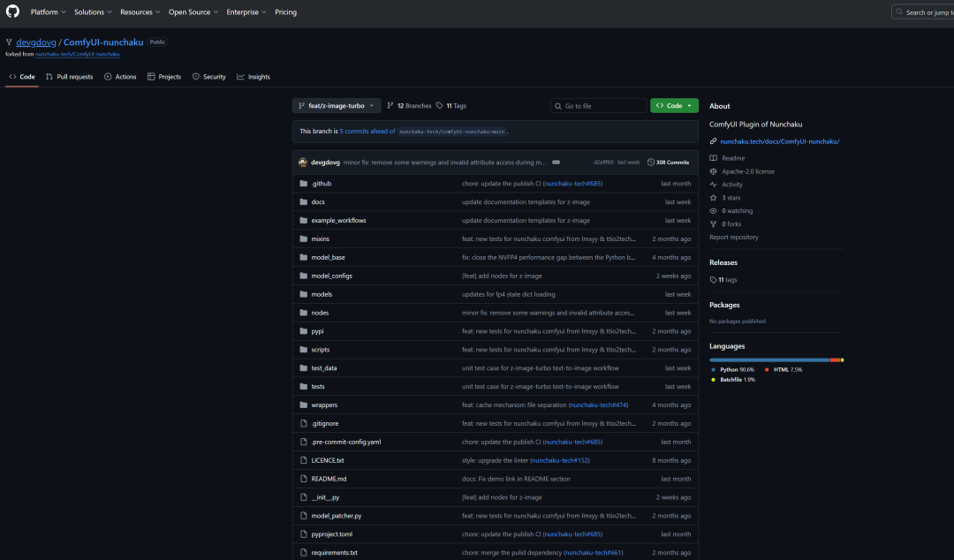Click the license scale icon

click(x=713, y=171)
